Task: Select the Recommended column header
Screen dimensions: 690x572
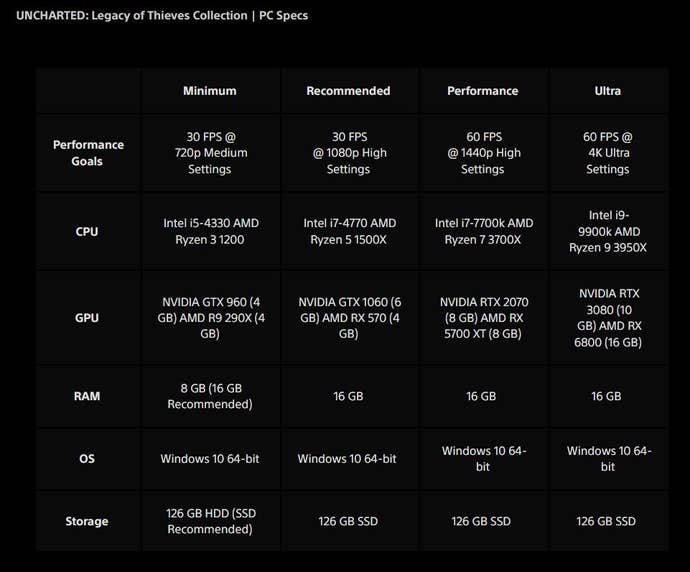Action: 348,91
